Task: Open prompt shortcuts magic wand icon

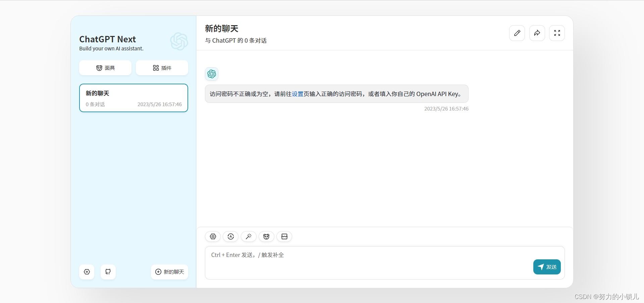Action: tap(249, 236)
